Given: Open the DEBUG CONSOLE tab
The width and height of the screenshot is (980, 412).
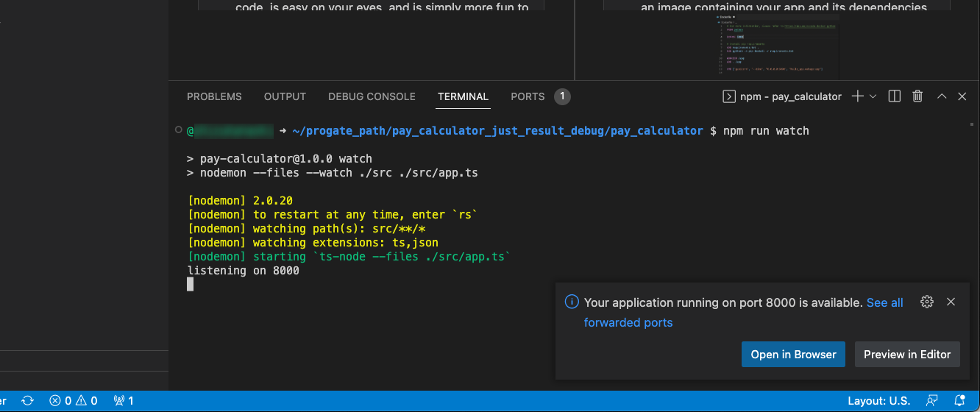Looking at the screenshot, I should [372, 96].
